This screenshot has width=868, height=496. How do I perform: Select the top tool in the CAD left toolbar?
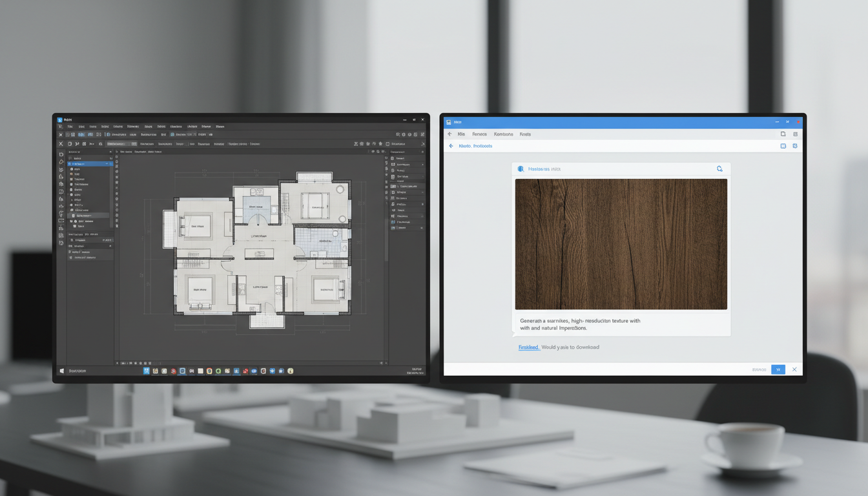coord(61,155)
